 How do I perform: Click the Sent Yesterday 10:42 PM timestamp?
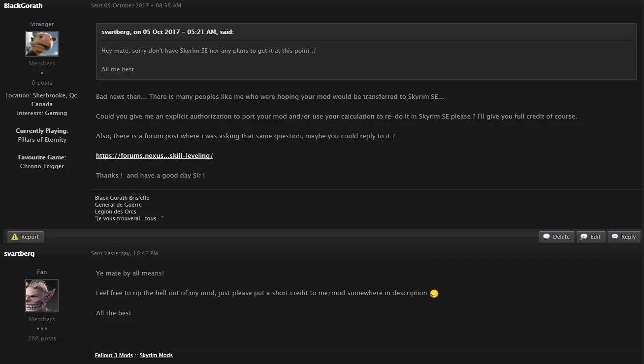125,253
